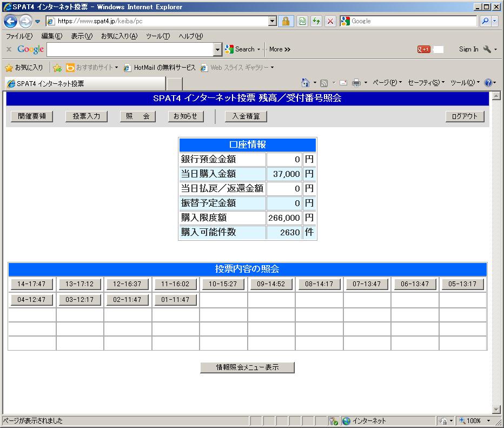
Task: Open search provider options dropdown arrow
Action: [x=495, y=21]
